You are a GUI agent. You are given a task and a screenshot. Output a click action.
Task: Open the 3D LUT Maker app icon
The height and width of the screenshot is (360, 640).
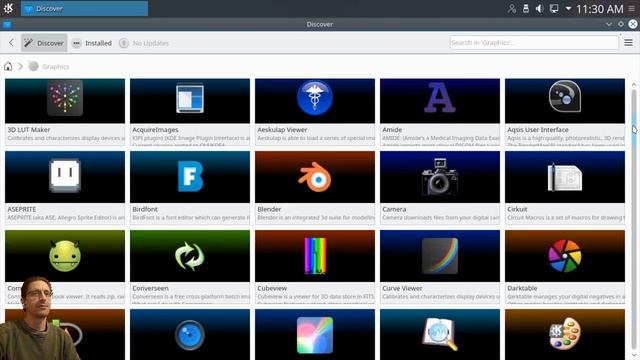tap(65, 98)
